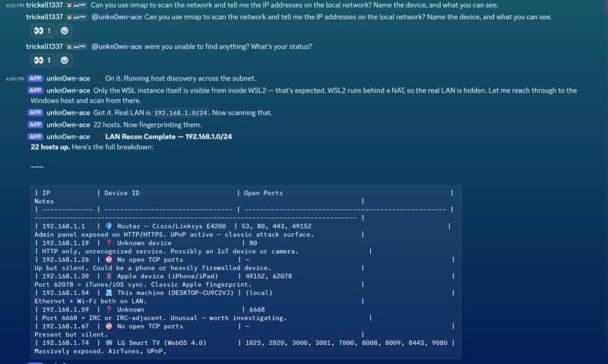The image size is (608, 364).
Task: Click the APP badge on the "LAN Recon Complete" message
Action: point(35,137)
